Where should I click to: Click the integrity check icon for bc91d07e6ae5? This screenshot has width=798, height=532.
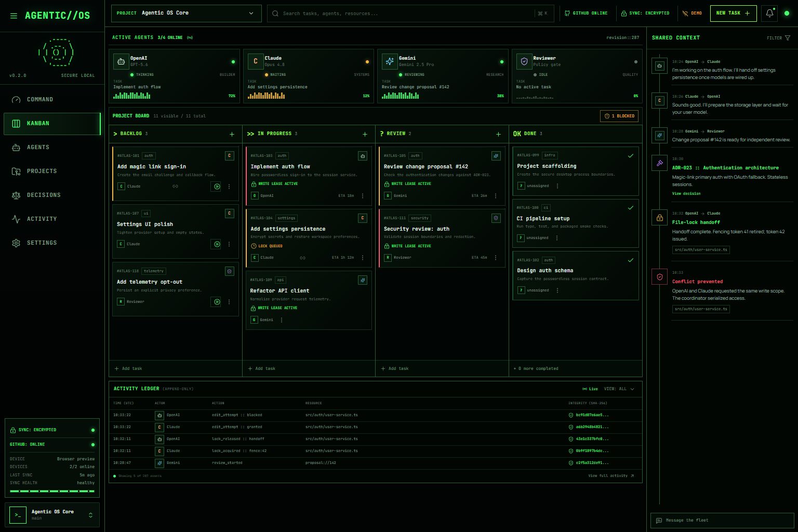coord(571,415)
